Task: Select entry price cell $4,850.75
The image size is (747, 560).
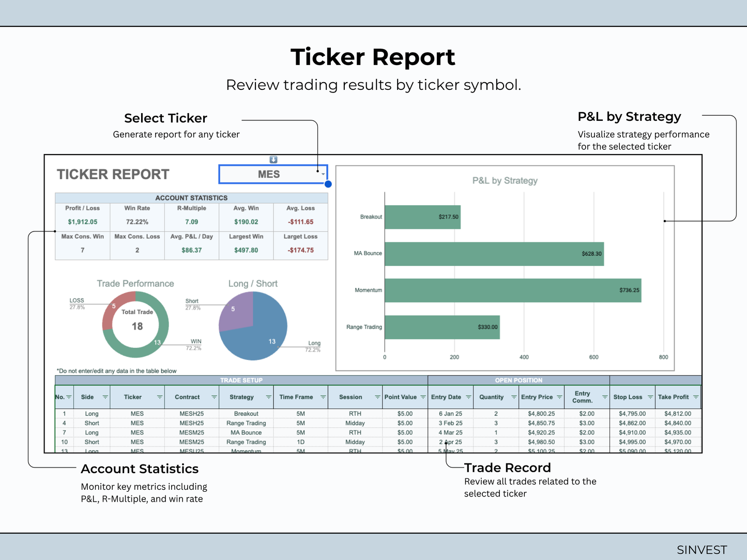Action: pos(541,423)
